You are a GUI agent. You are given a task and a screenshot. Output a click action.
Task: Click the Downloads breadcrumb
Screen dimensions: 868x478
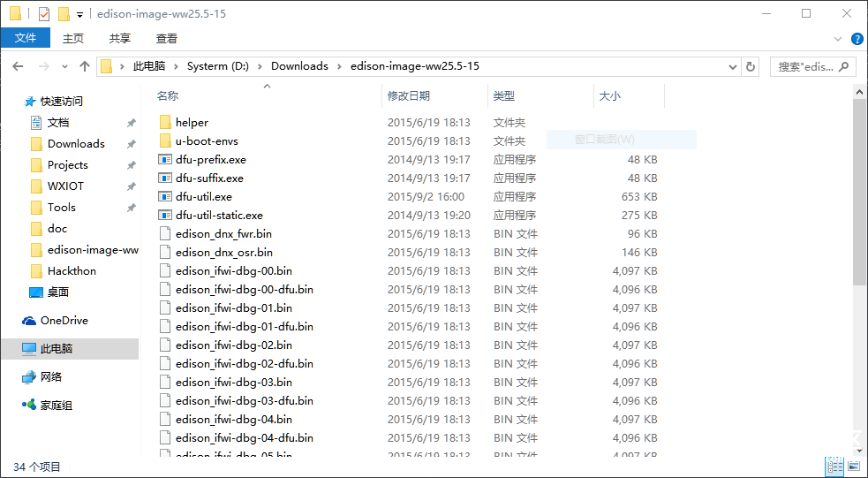pyautogui.click(x=299, y=66)
